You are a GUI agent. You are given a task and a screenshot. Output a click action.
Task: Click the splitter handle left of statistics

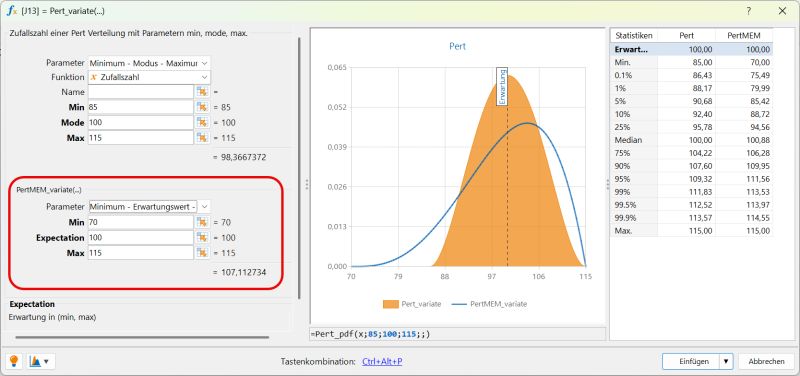point(607,184)
